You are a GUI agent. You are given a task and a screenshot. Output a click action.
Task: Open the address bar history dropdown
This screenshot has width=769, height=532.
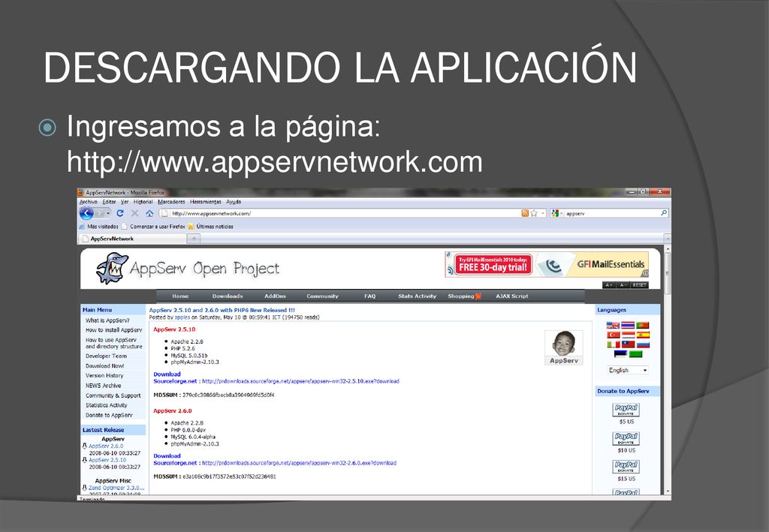point(543,213)
